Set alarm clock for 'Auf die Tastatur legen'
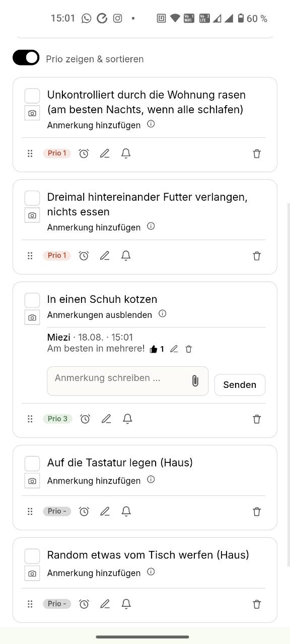 [x=84, y=511]
